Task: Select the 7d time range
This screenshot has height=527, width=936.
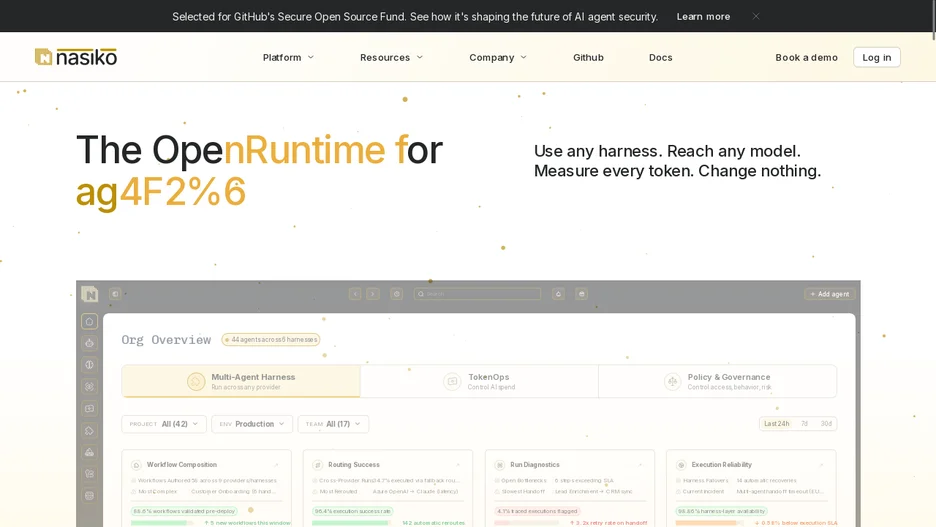Action: (x=805, y=424)
